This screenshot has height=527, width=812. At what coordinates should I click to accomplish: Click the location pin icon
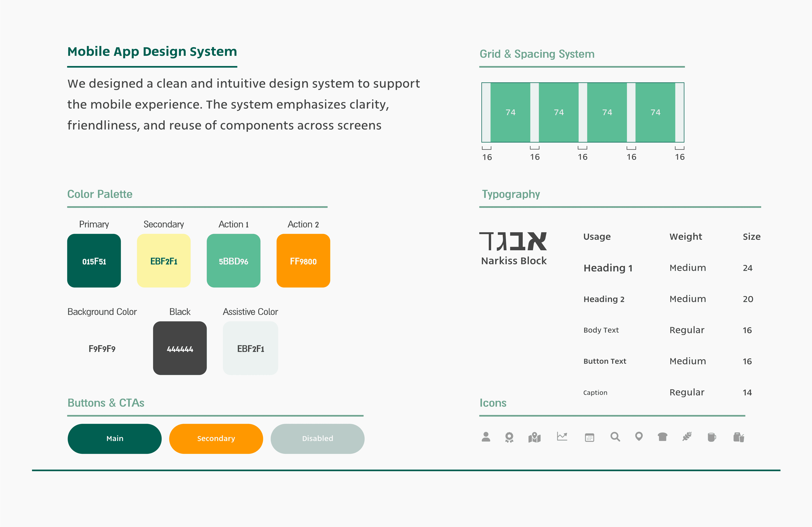pos(639,437)
